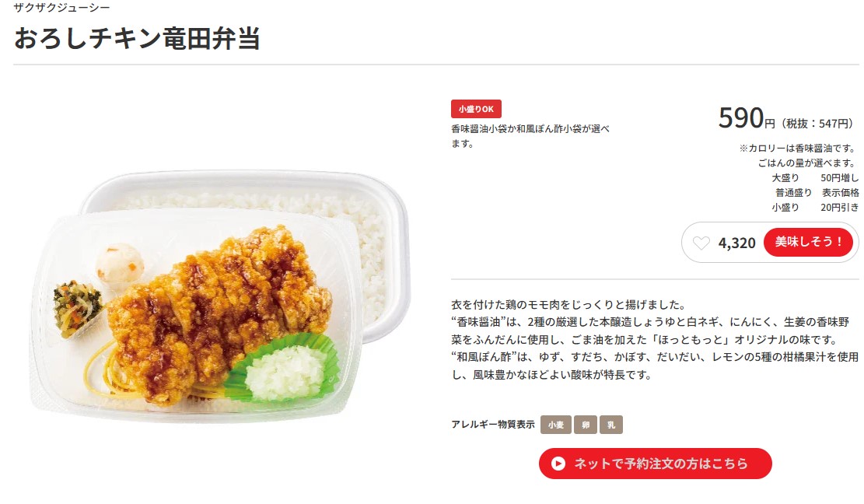
Task: Click the play arrow icon in reservation button
Action: (558, 464)
